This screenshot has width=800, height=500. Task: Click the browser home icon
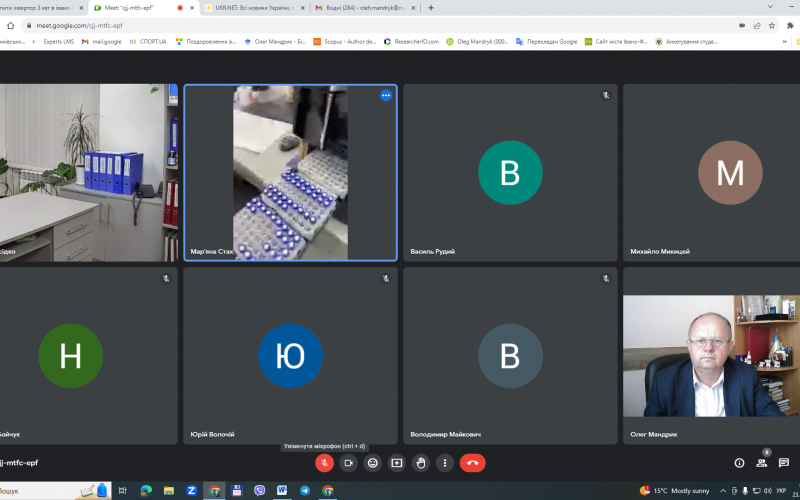point(10,26)
